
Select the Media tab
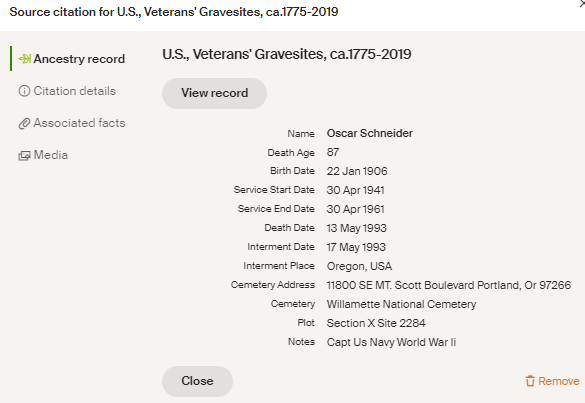click(43, 155)
